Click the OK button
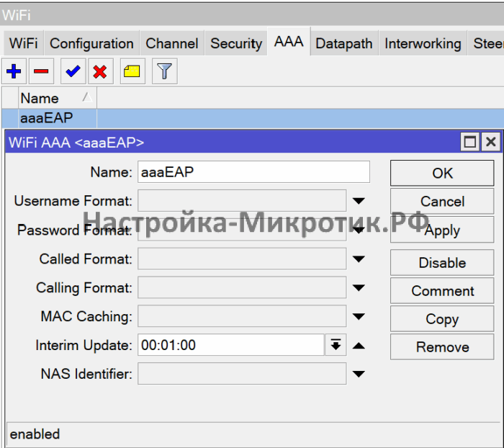This screenshot has width=504, height=448. [x=442, y=174]
